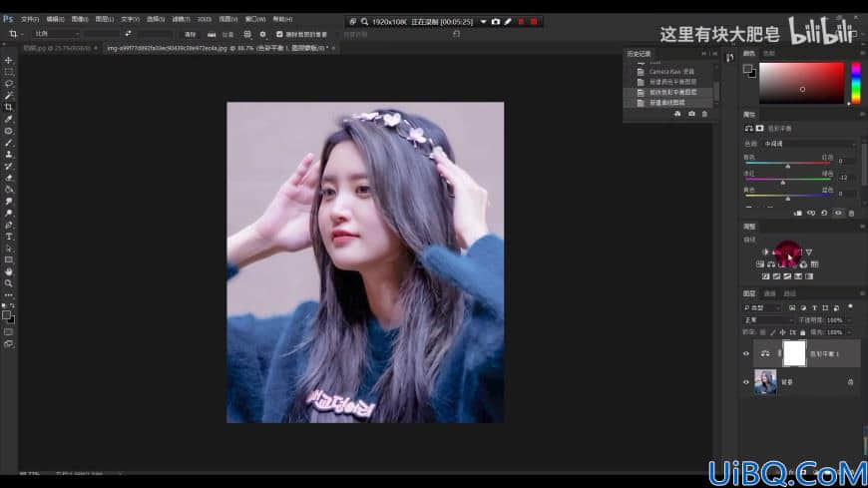868x488 pixels.
Task: Select the Zoom tool
Action: pyautogui.click(x=8, y=283)
